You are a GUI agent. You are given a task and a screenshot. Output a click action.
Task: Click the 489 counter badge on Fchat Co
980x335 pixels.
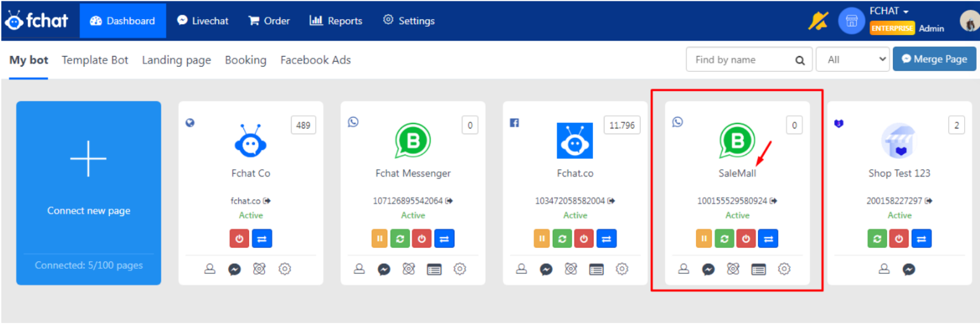point(303,125)
